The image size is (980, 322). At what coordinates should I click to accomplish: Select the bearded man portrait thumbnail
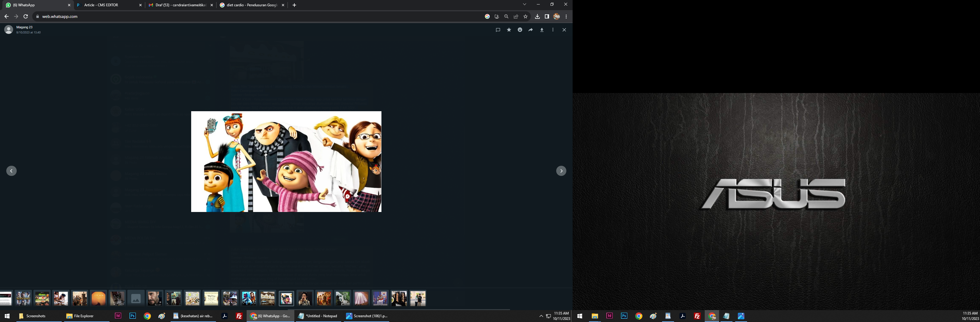[154, 298]
